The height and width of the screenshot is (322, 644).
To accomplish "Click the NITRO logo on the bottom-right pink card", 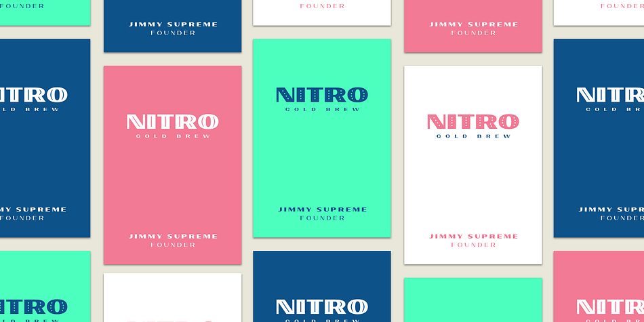I will (x=609, y=307).
